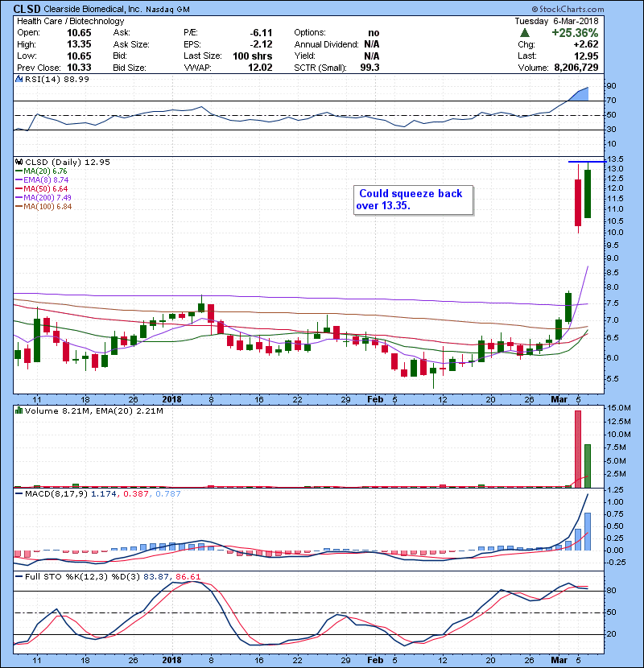The height and width of the screenshot is (668, 644).
Task: Click the CLSD ticker symbol in header
Action: point(27,9)
